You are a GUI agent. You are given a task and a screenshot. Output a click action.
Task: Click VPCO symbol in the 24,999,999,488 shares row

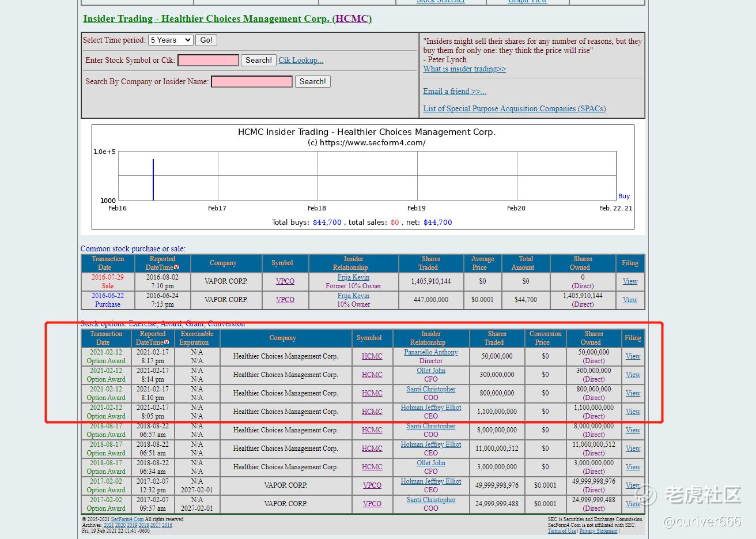coord(372,504)
